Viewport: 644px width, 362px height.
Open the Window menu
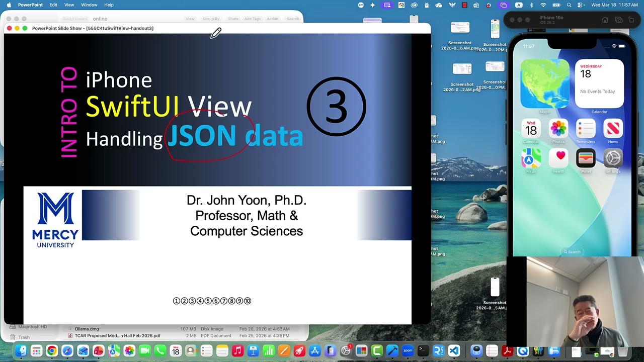coord(89,5)
